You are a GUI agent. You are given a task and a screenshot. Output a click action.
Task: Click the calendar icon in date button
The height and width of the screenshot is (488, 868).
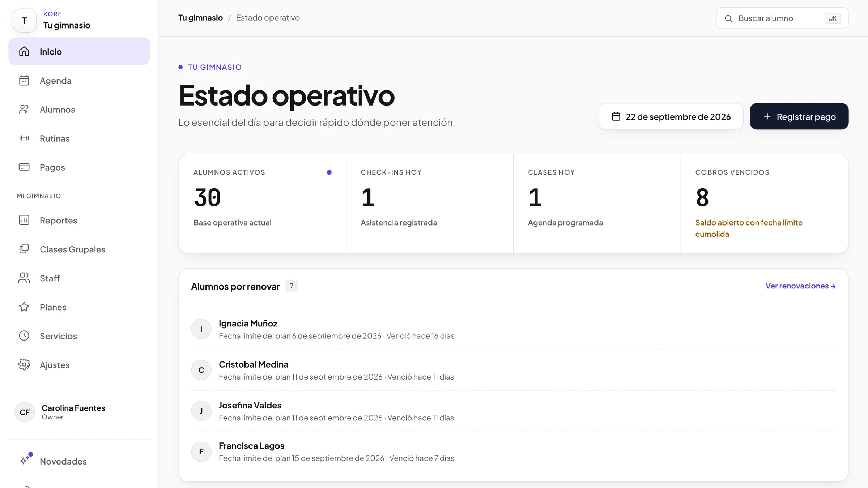616,116
